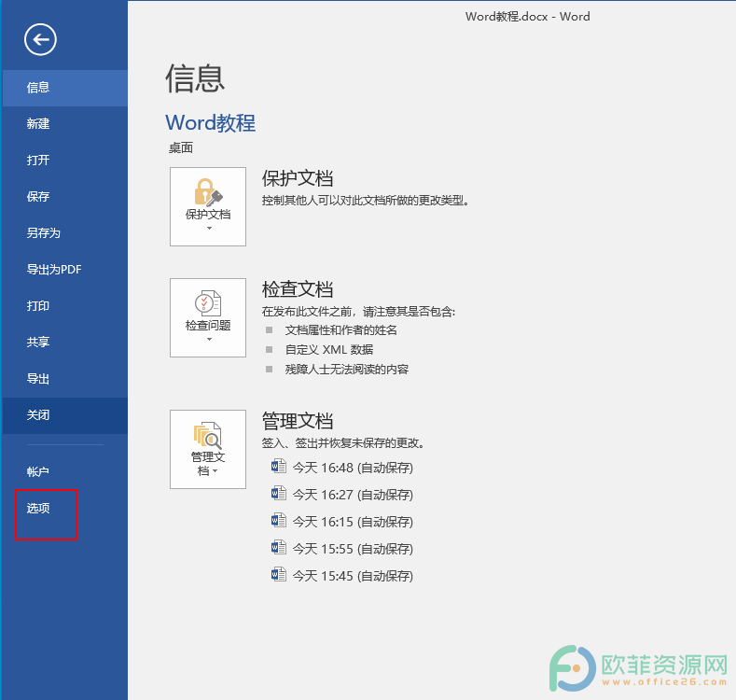Click the 管理文档 section heading
The image size is (736, 700).
click(x=298, y=421)
